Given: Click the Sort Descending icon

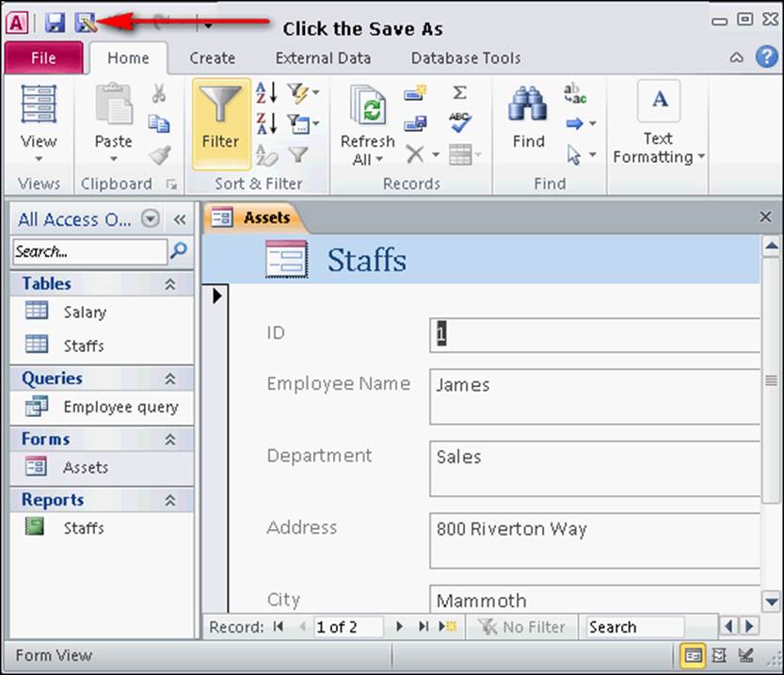Looking at the screenshot, I should click(x=266, y=123).
